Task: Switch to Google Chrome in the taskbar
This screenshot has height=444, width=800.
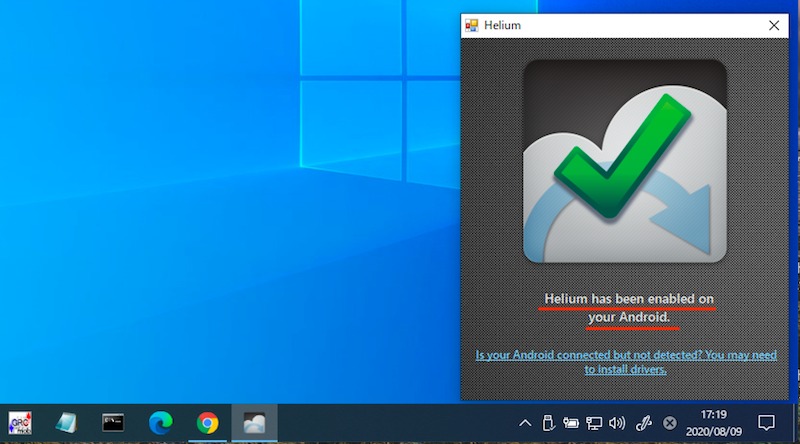Action: [x=207, y=422]
